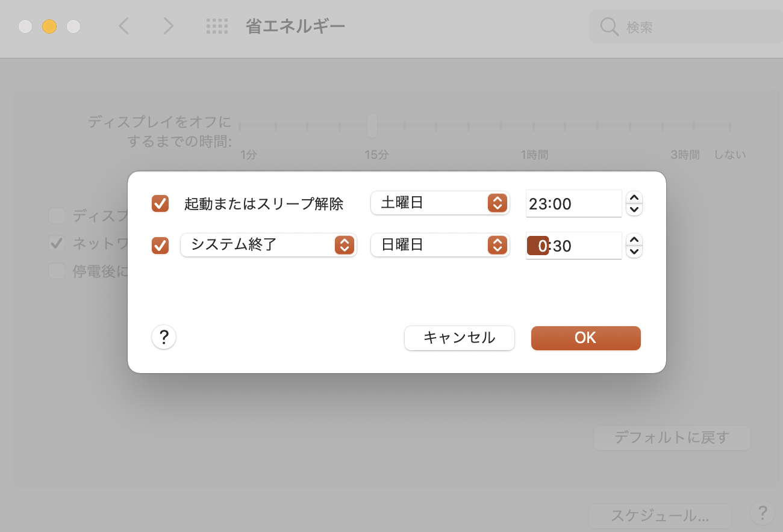Uncheck the 起動またはスリープ解除 schedule checkbox
Viewport: 783px width, 532px height.
click(x=160, y=203)
